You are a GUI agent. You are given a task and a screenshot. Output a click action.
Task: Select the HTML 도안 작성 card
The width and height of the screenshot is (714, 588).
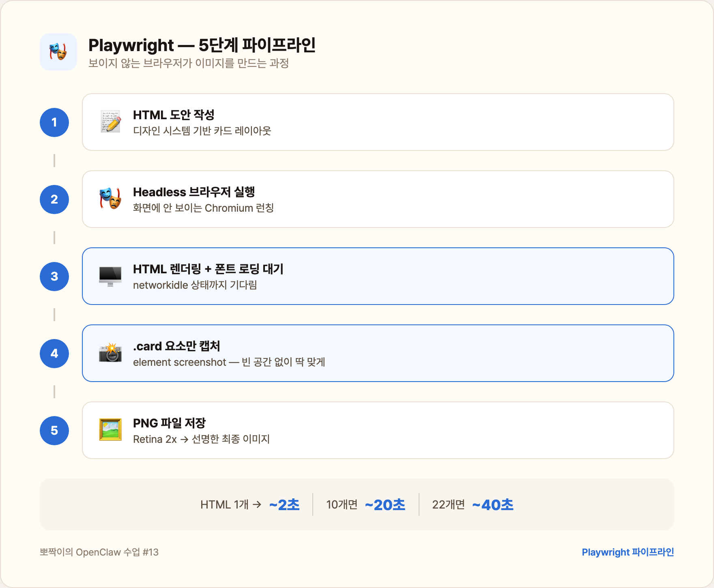377,122
